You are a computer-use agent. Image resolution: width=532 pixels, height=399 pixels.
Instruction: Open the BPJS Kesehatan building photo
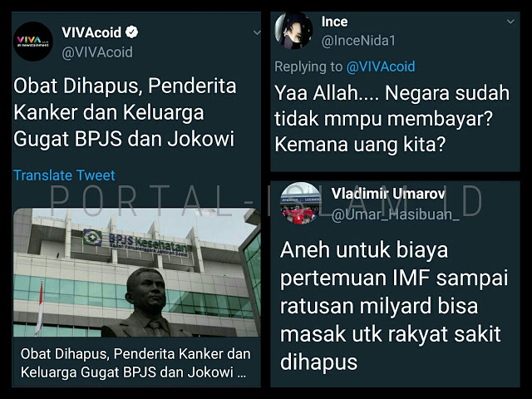[x=136, y=273]
